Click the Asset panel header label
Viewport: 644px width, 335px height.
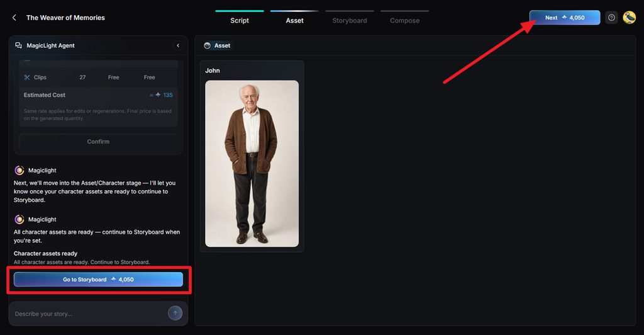pyautogui.click(x=222, y=45)
